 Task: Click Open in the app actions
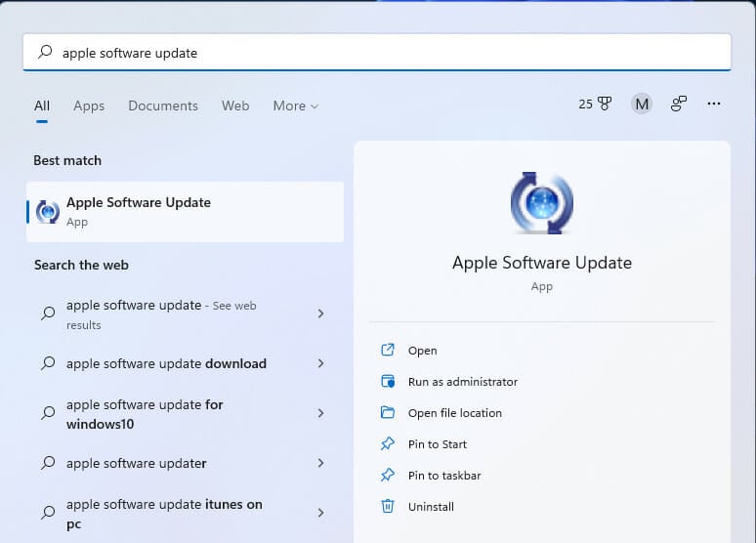pyautogui.click(x=422, y=351)
